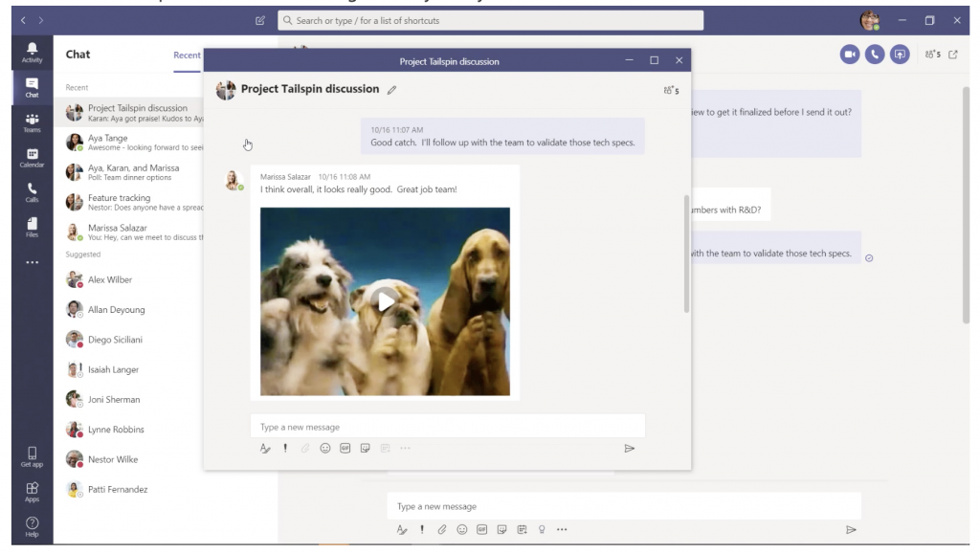Image resolution: width=980 pixels, height=553 pixels.
Task: Edit chat name with the pencil icon
Action: tap(391, 90)
